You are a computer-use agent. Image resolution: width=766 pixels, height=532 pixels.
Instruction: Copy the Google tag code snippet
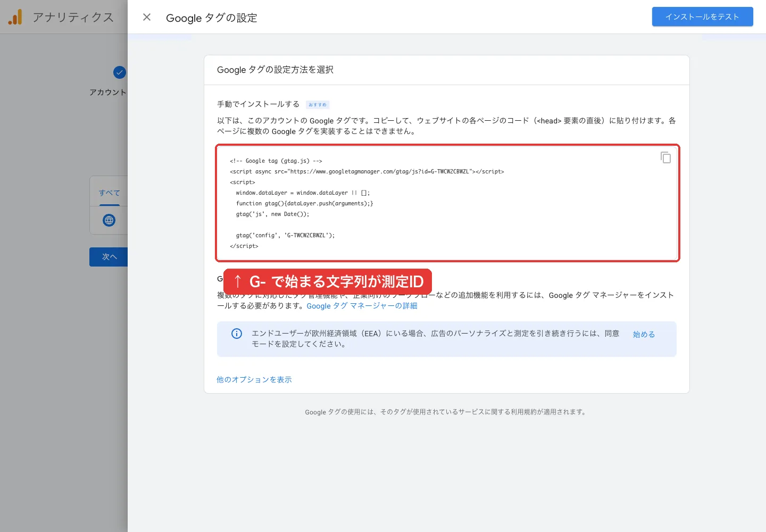[665, 157]
